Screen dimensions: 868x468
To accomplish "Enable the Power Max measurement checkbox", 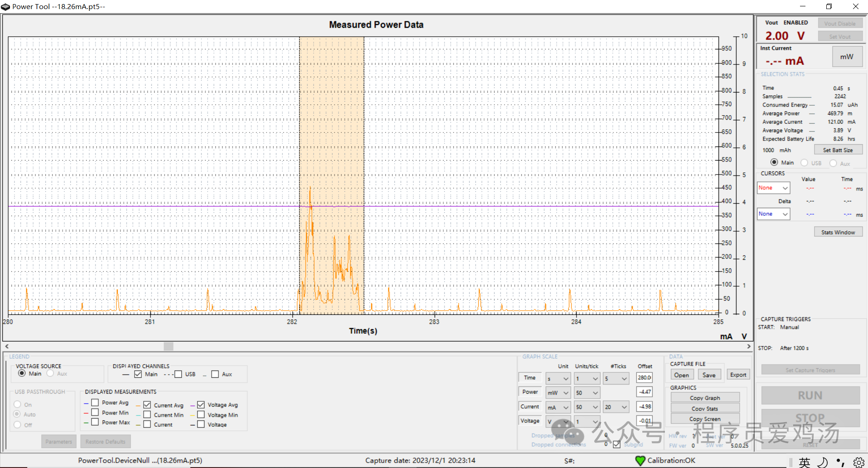I will pyautogui.click(x=95, y=422).
